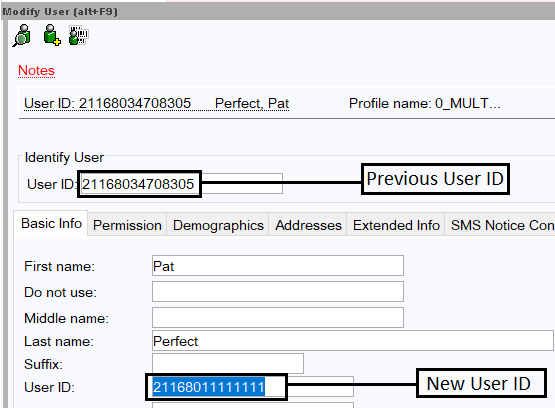Select the Profile name 0_MULT... text
Viewport: 555px width, 408px height.
click(425, 103)
